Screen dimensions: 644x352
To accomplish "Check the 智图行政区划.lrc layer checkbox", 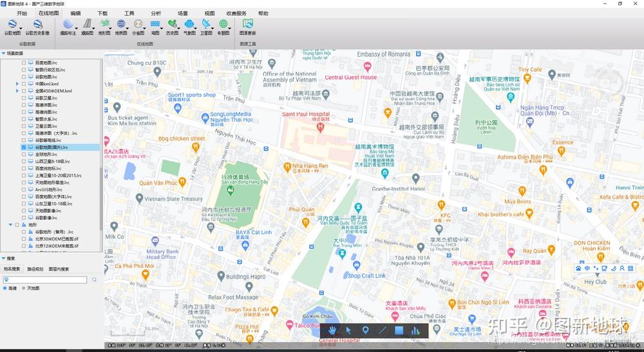I will [x=24, y=70].
